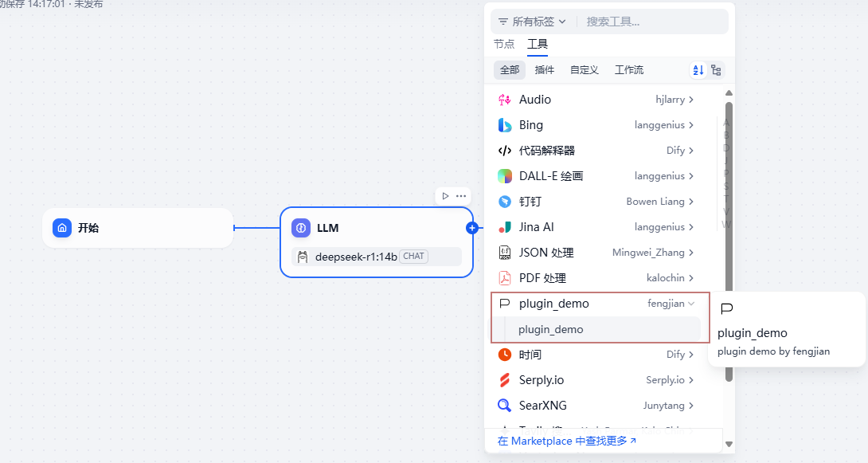
Task: Click the deepseek model icon in LLM node
Action: (x=303, y=257)
